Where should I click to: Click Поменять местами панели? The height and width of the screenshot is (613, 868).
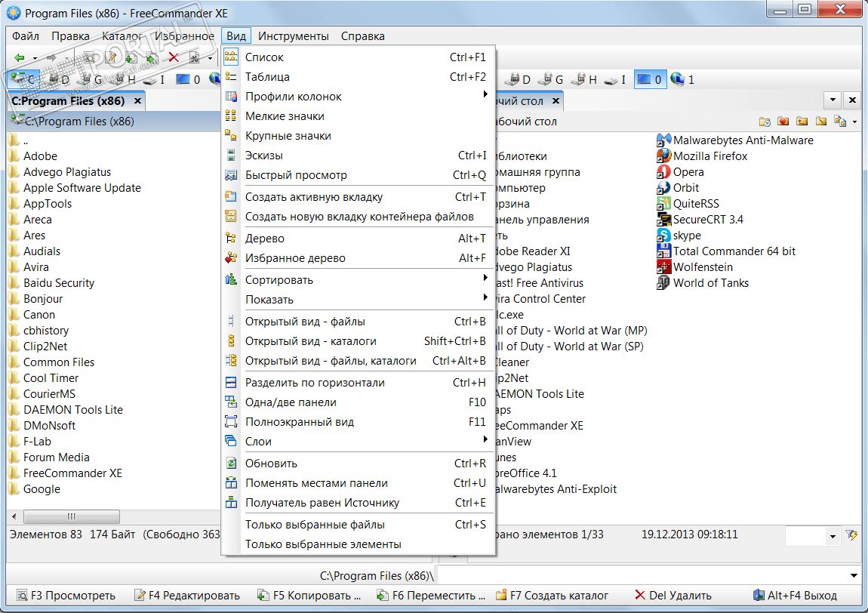coord(358,483)
